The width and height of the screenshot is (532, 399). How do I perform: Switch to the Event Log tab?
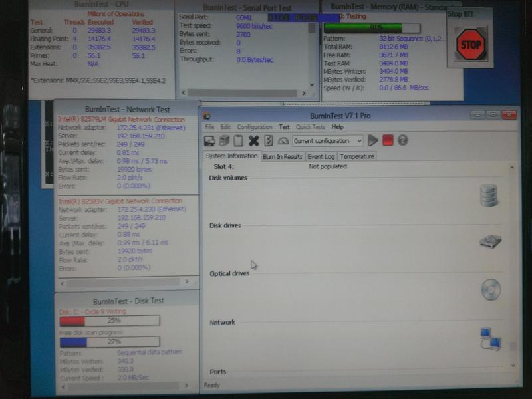pyautogui.click(x=321, y=156)
